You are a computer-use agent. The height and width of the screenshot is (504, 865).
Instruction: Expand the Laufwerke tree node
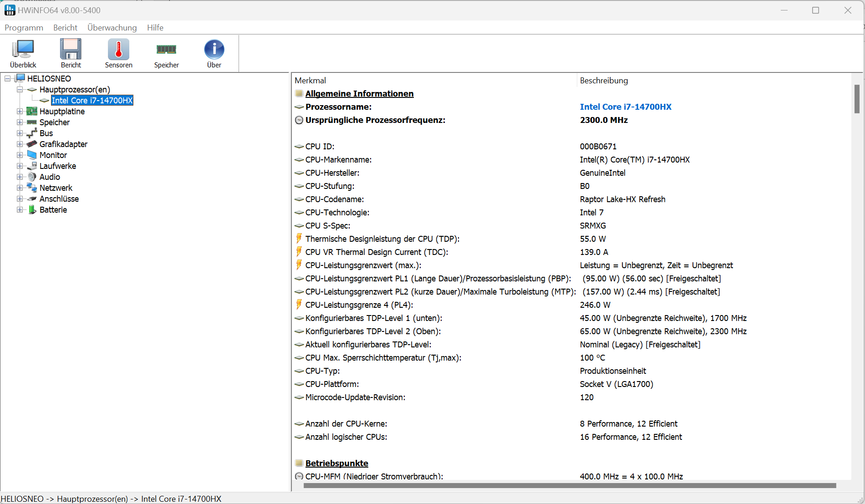20,166
